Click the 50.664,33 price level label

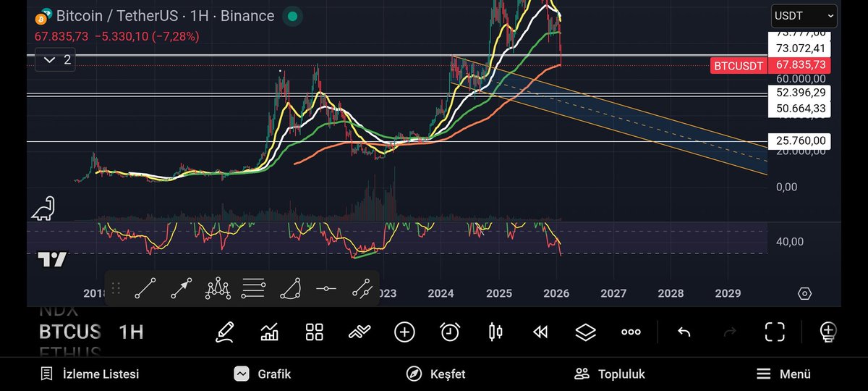point(799,109)
